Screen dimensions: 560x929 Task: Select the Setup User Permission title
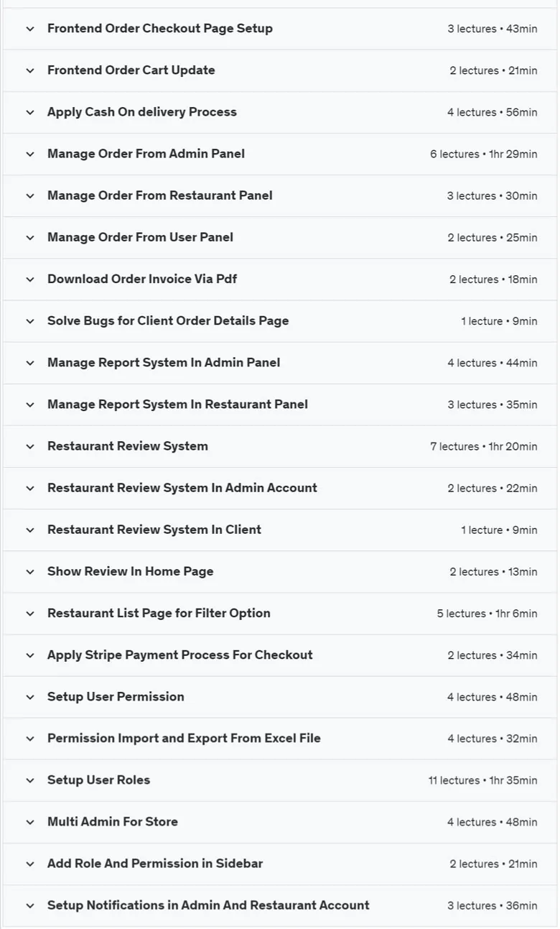click(x=116, y=697)
